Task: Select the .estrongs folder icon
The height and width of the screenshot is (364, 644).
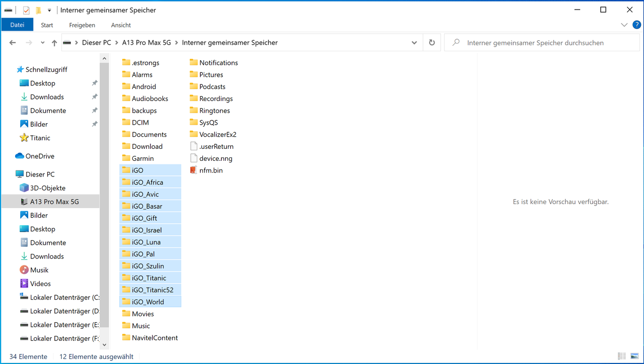Action: coord(126,62)
